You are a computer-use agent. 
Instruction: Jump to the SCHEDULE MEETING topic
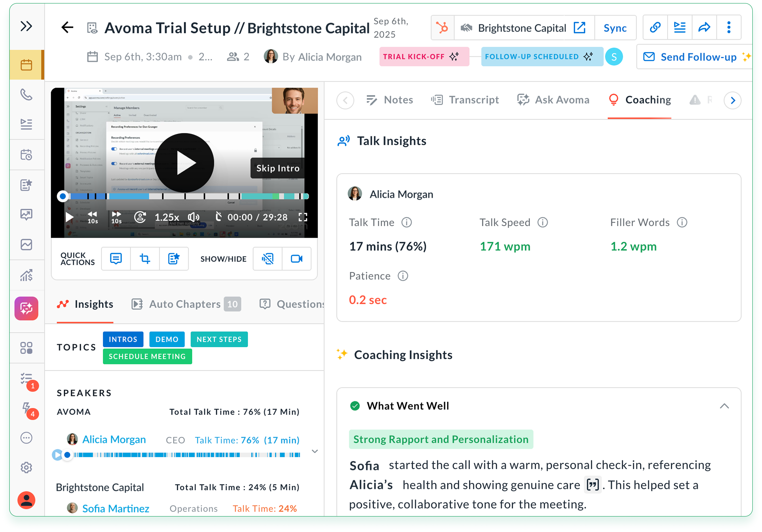tap(147, 356)
